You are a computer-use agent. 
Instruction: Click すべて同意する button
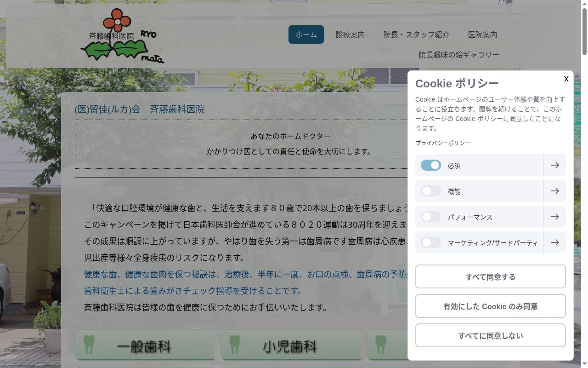click(491, 276)
